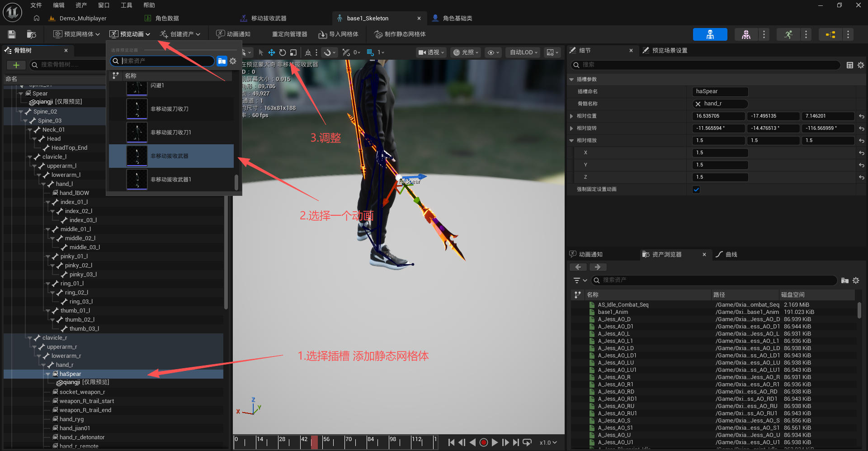The width and height of the screenshot is (868, 451).
Task: Select the translate move tool in viewport
Action: click(x=272, y=52)
